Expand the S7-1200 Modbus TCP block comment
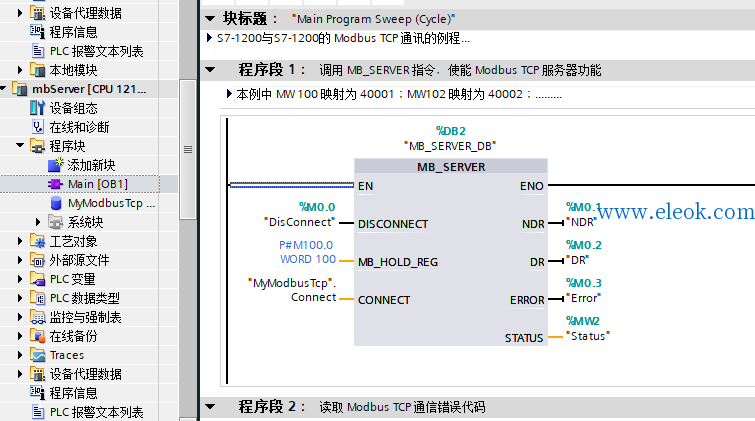 click(209, 38)
